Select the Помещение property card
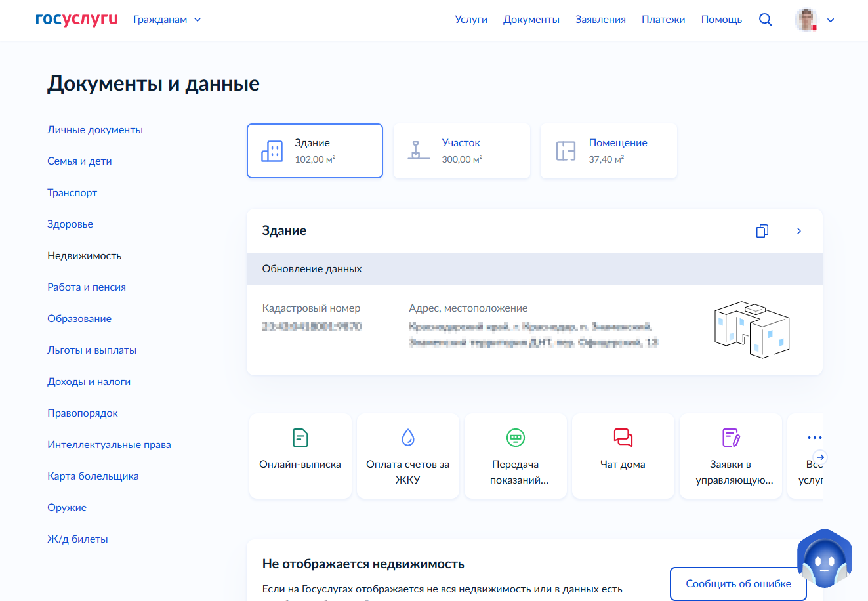Viewport: 868px width, 601px height. point(609,151)
